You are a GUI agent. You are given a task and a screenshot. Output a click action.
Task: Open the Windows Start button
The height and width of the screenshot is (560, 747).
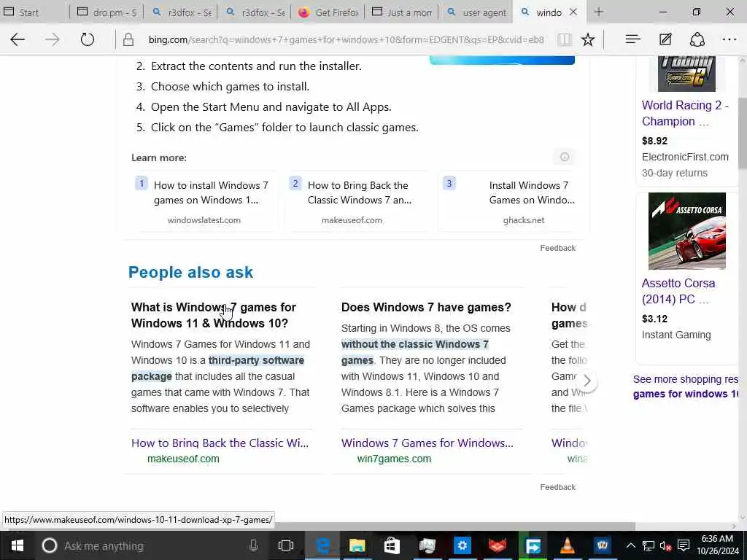[x=18, y=545]
